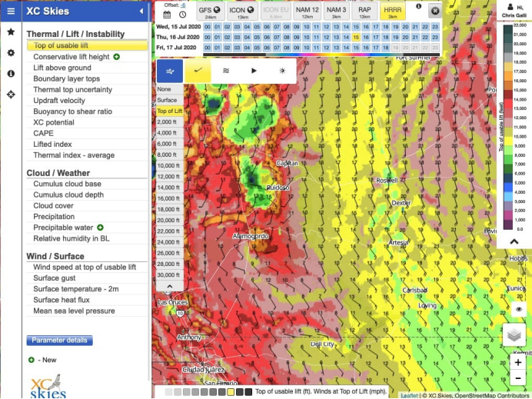This screenshot has height=399, width=532.
Task: Click the Roswell map label
Action: click(x=387, y=181)
